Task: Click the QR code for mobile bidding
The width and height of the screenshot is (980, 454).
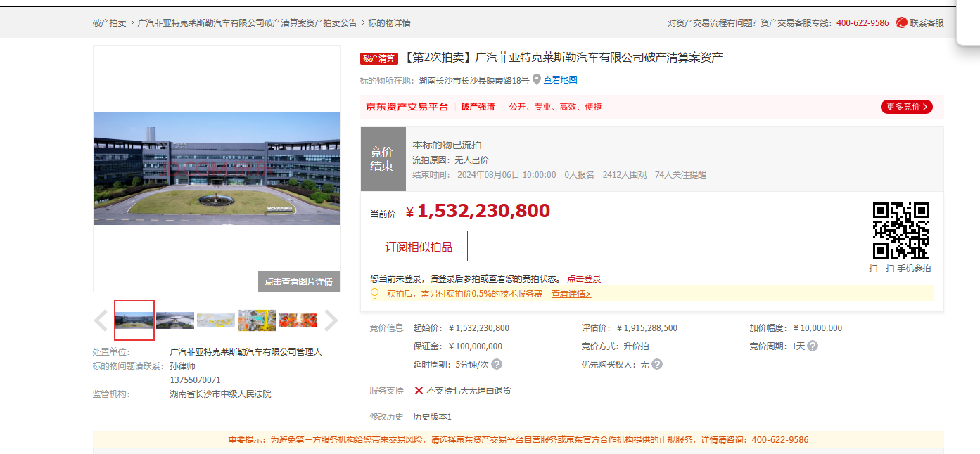Action: click(901, 231)
